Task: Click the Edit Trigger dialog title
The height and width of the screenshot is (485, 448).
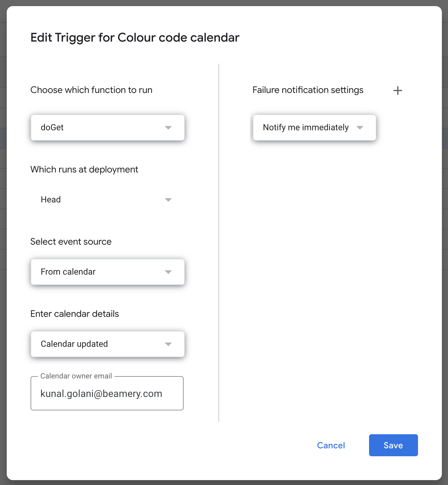Action: coord(135,38)
